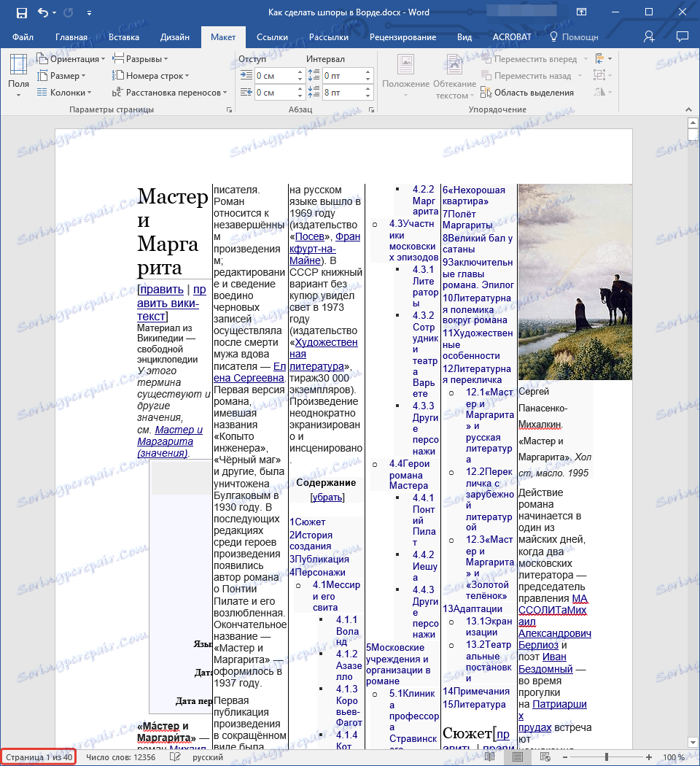Image resolution: width=700 pixels, height=766 pixels.
Task: Switch to the Рецензирование tab
Action: (x=402, y=37)
